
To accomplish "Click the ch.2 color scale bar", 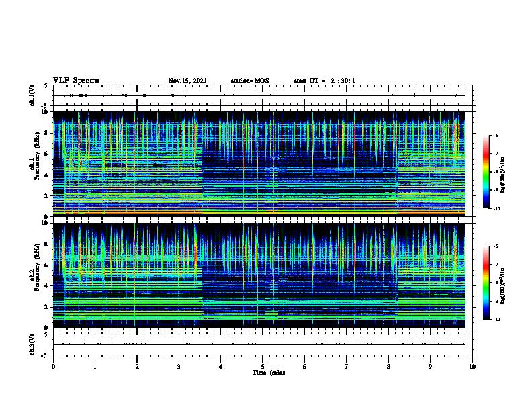I will click(486, 283).
